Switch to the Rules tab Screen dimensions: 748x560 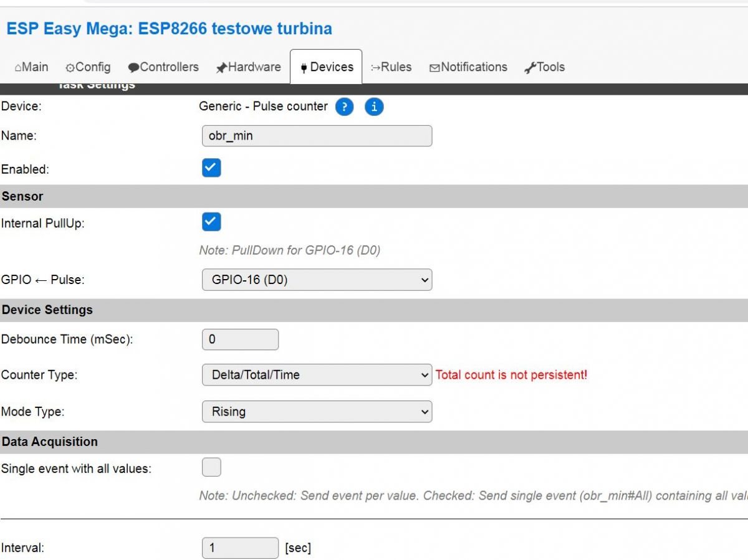(x=391, y=67)
